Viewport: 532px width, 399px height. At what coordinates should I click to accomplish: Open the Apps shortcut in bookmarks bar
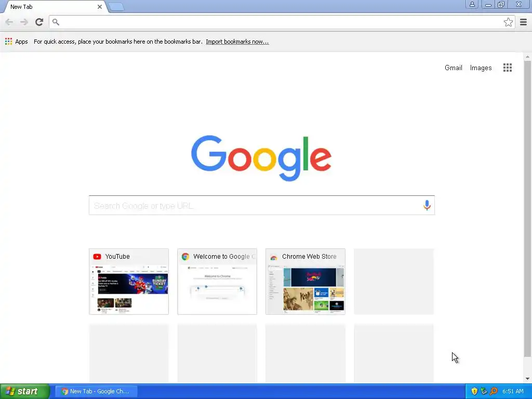point(16,42)
